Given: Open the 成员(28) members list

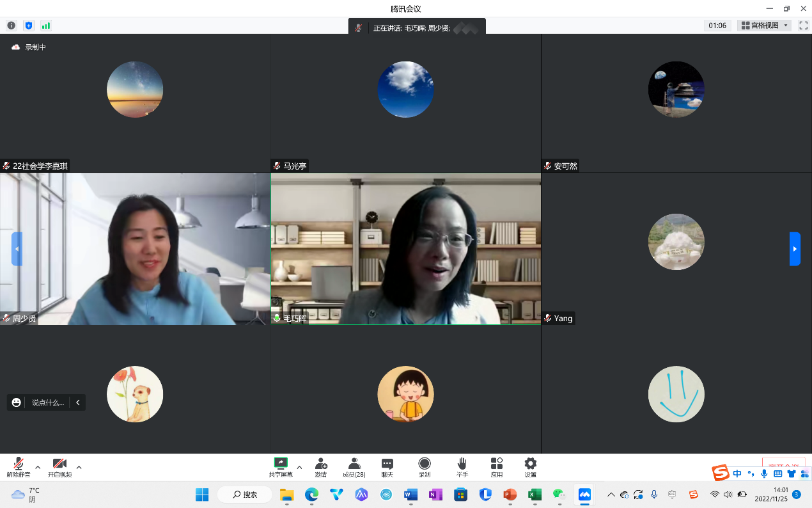Looking at the screenshot, I should pyautogui.click(x=354, y=466).
